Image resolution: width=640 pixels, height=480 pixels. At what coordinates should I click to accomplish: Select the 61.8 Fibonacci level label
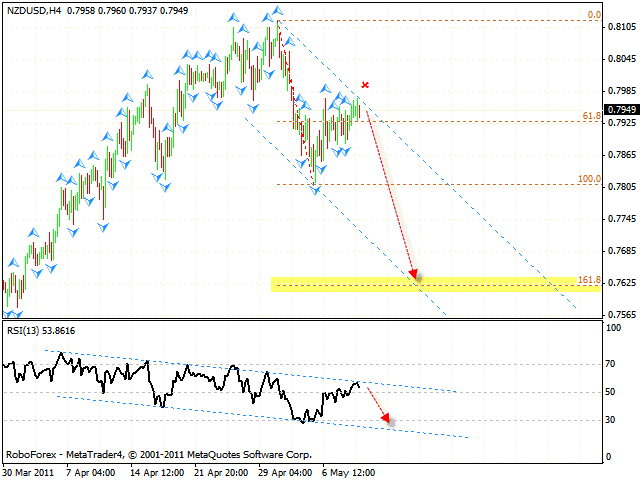pyautogui.click(x=591, y=116)
